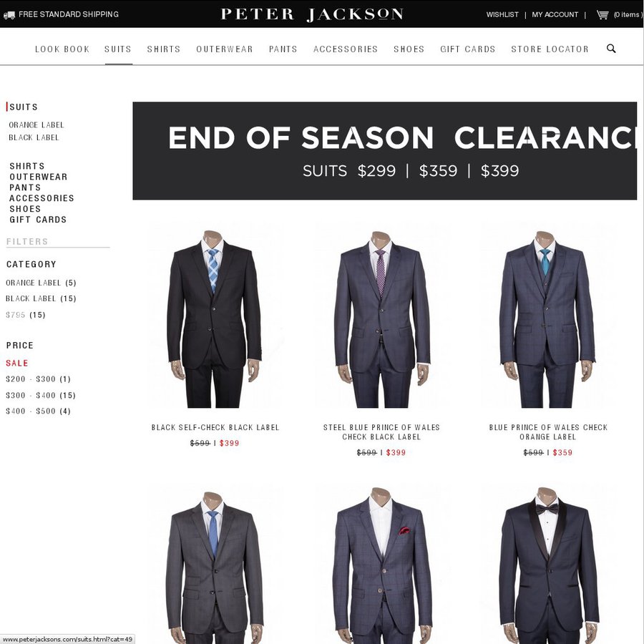Viewport: 644px width, 644px height.
Task: Click the End of Season Clearance banner
Action: pos(384,151)
